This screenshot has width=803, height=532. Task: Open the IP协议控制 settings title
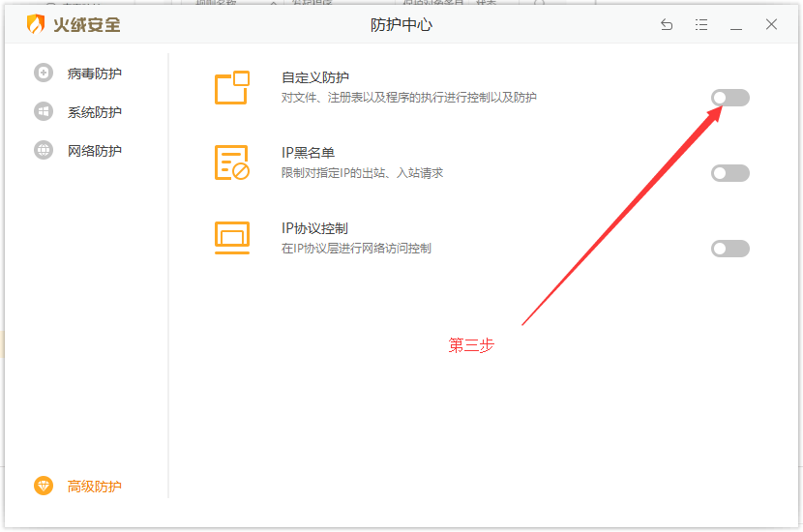pyautogui.click(x=314, y=228)
